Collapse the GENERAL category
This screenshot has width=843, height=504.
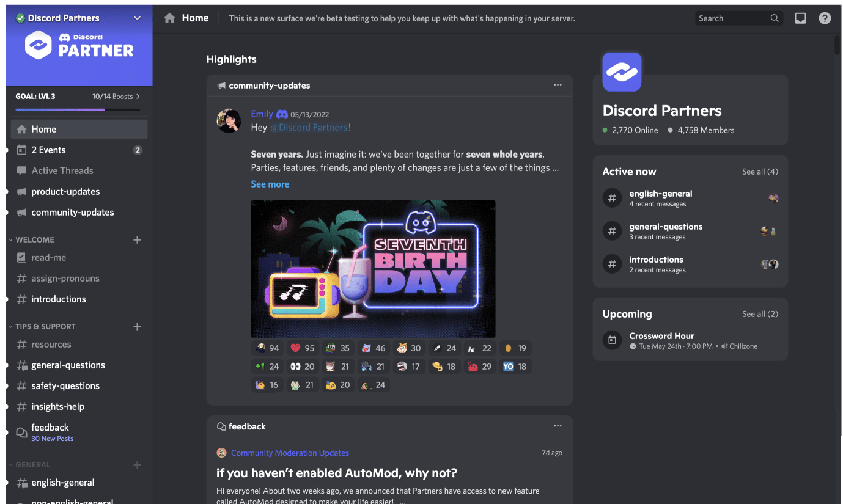pyautogui.click(x=30, y=465)
